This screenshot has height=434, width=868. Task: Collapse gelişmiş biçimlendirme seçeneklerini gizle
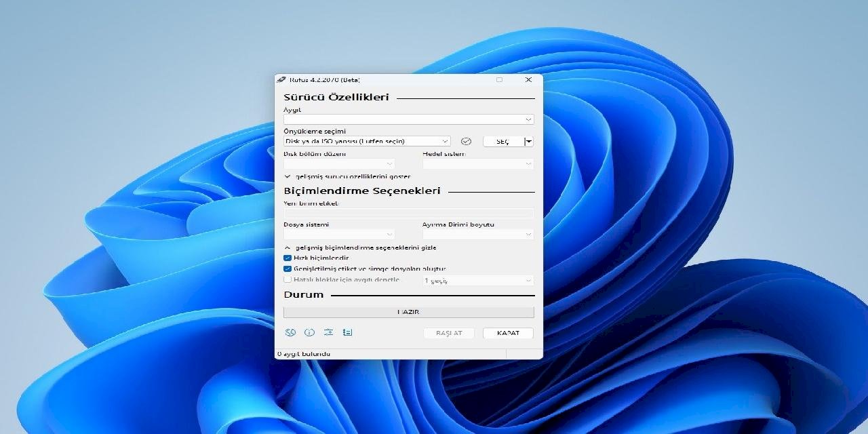click(x=288, y=248)
